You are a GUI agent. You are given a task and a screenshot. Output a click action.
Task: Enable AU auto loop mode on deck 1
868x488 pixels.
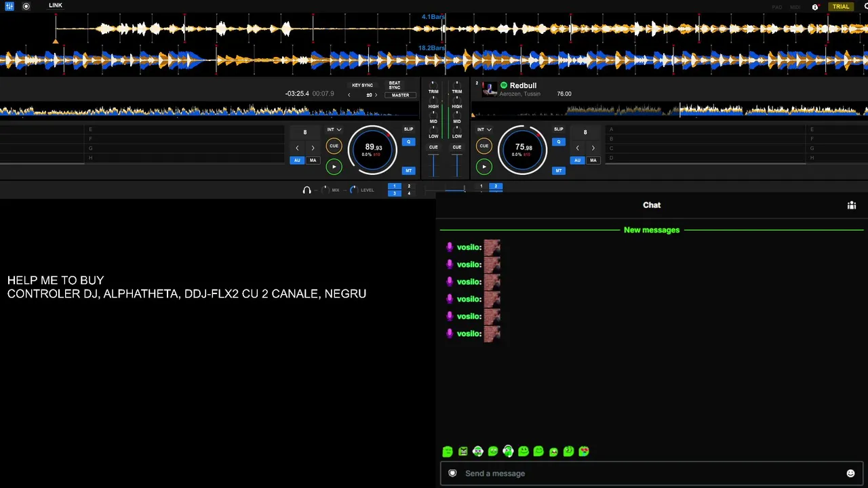[297, 161]
